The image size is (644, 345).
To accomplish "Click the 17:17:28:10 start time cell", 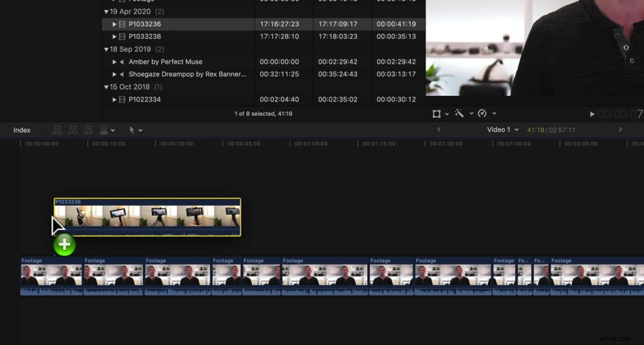I will click(x=279, y=37).
